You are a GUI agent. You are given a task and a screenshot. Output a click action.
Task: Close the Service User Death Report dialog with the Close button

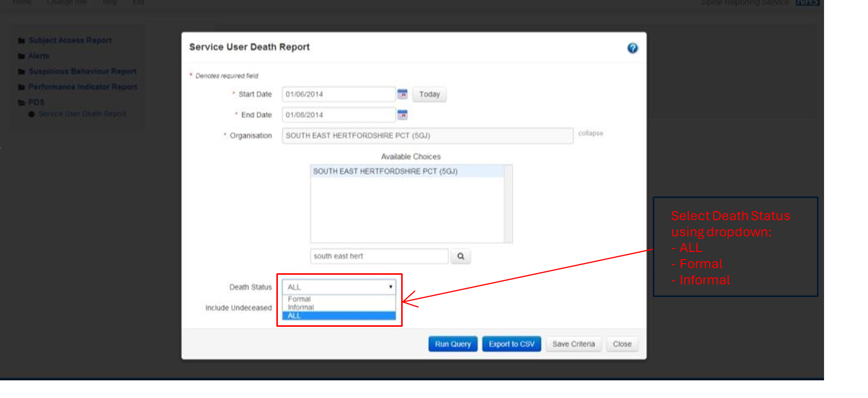[x=622, y=344]
